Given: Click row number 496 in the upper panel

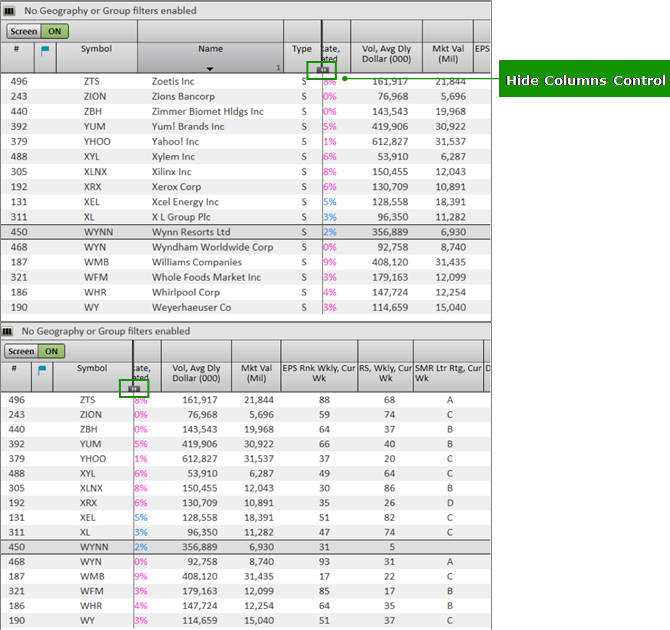Looking at the screenshot, I should pyautogui.click(x=19, y=81).
